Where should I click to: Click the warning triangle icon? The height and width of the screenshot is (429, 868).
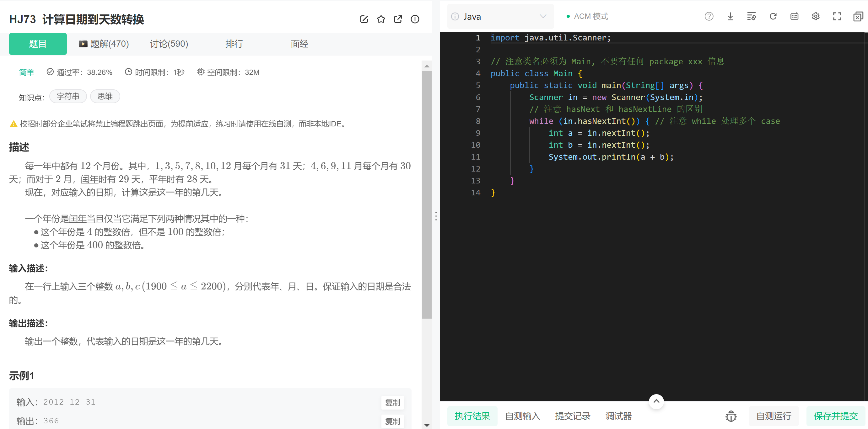point(13,124)
